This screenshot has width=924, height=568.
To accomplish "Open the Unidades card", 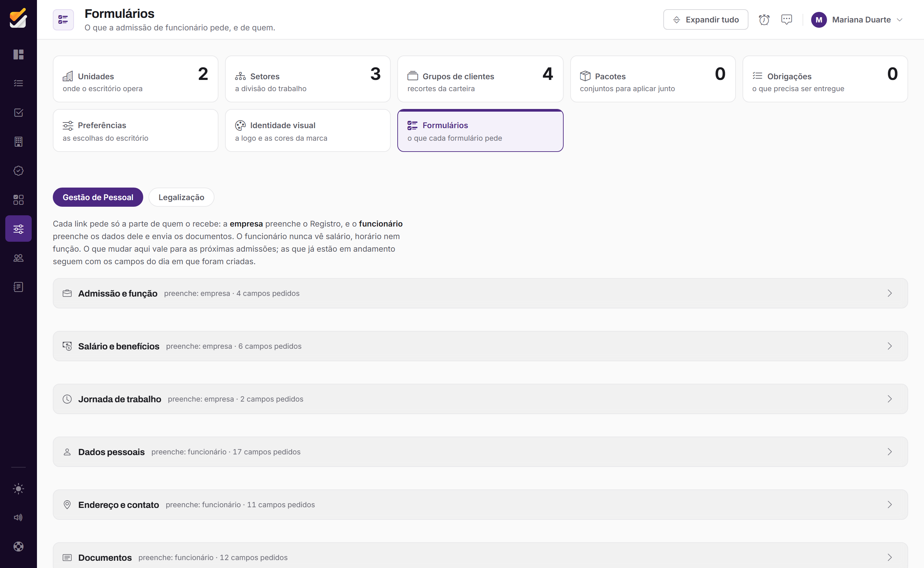I will (x=136, y=79).
